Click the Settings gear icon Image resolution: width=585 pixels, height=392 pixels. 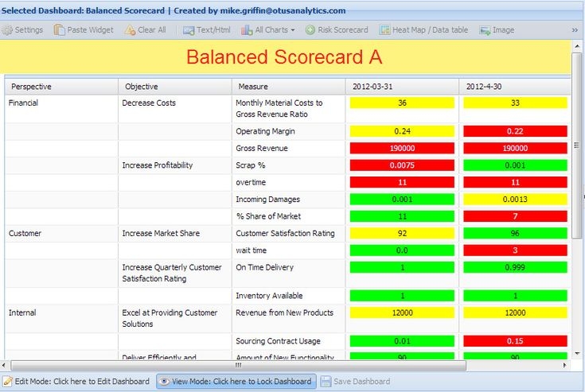tap(7, 30)
